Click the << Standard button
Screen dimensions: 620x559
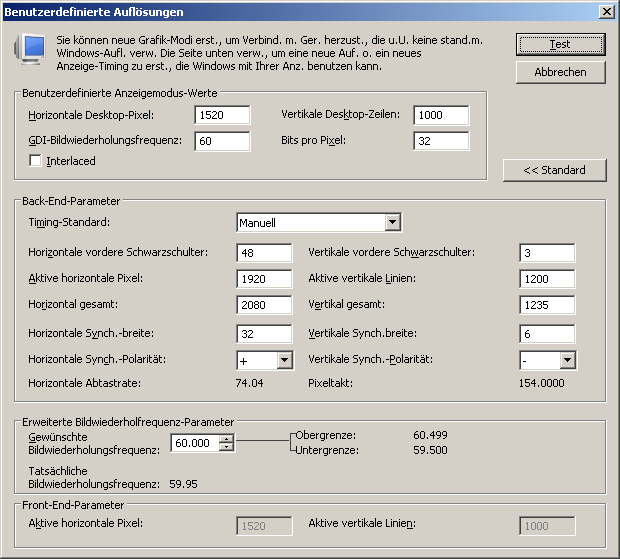point(554,170)
